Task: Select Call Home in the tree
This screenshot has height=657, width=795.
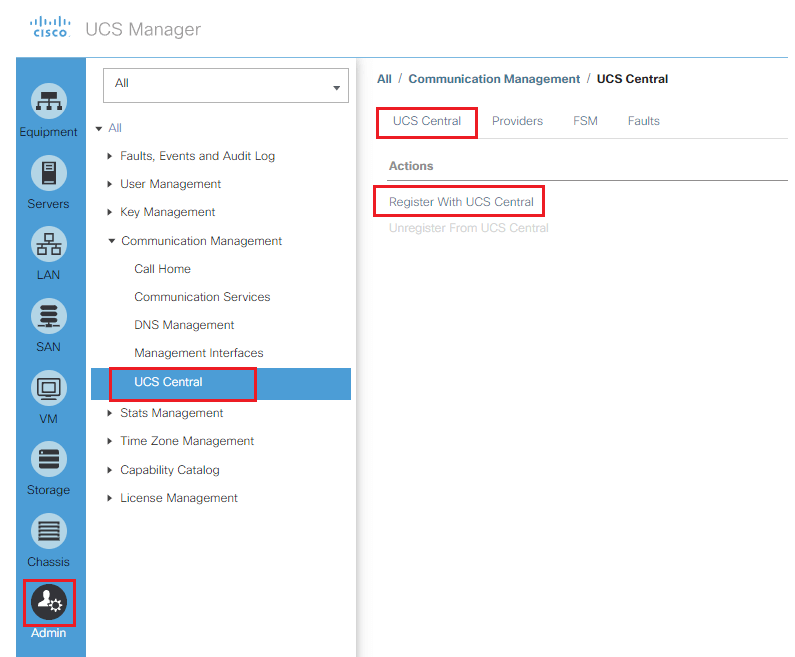Action: (x=162, y=269)
